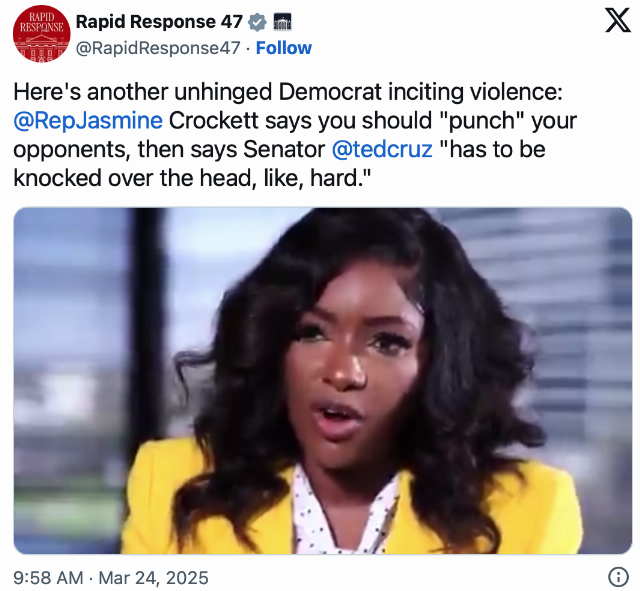Open the @tedcruz mention
The height and width of the screenshot is (591, 640).
point(382,149)
